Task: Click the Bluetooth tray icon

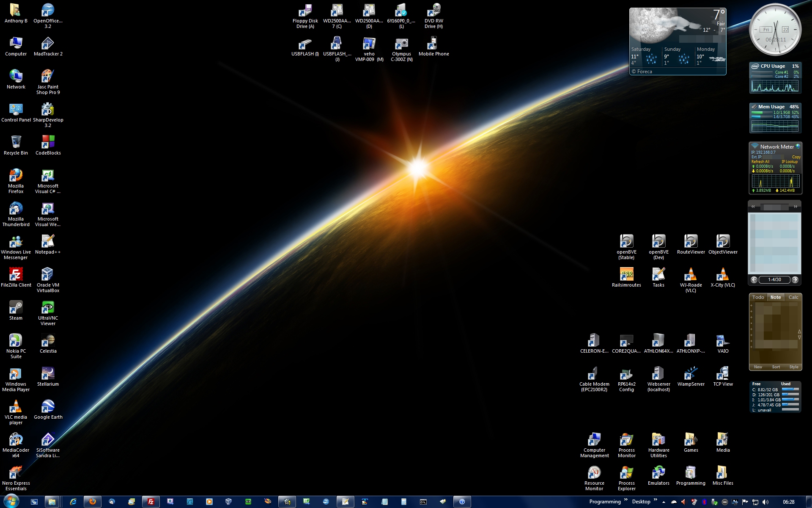Action: [x=705, y=502]
